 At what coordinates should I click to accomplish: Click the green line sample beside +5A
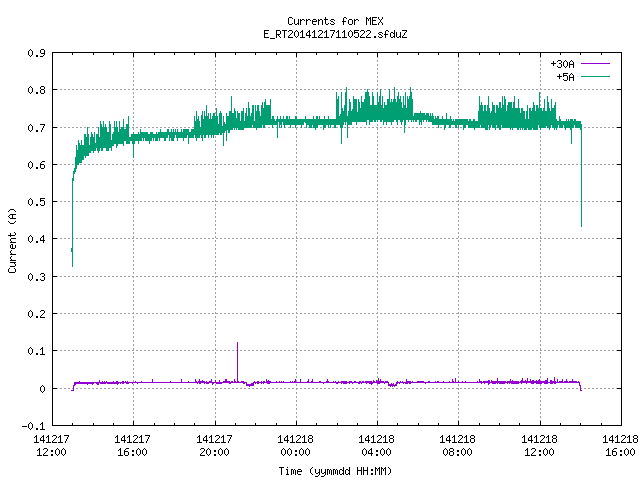coord(595,76)
